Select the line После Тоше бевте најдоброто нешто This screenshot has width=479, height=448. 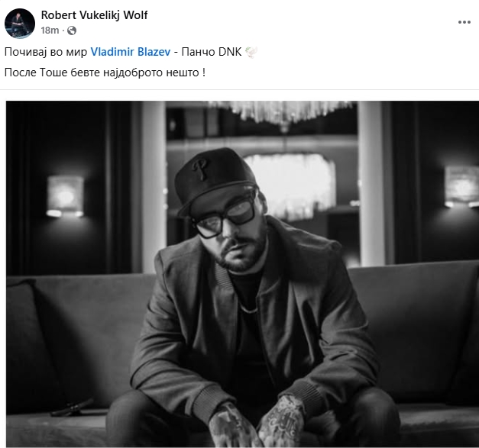pyautogui.click(x=105, y=73)
